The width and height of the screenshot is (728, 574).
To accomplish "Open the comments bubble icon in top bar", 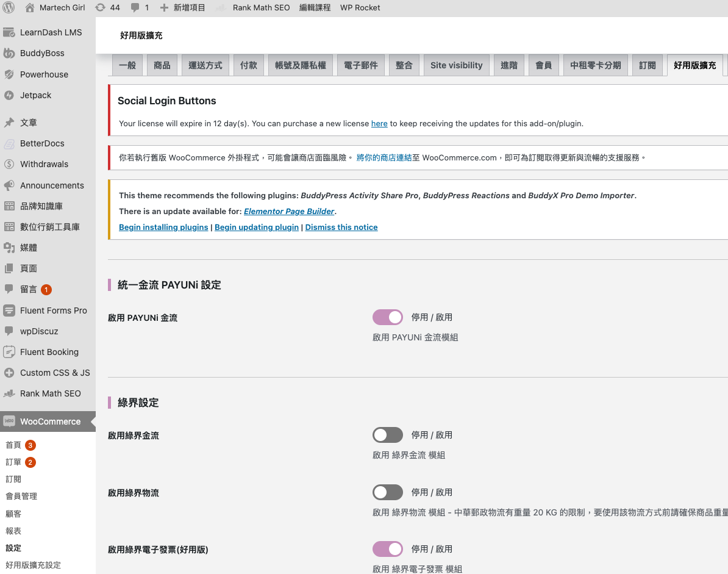I will pyautogui.click(x=135, y=8).
